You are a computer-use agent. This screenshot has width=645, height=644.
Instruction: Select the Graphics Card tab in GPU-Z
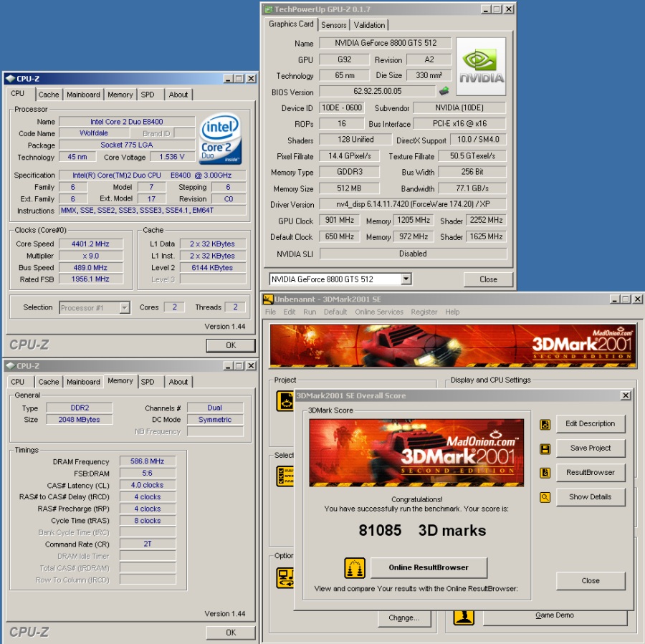(291, 24)
